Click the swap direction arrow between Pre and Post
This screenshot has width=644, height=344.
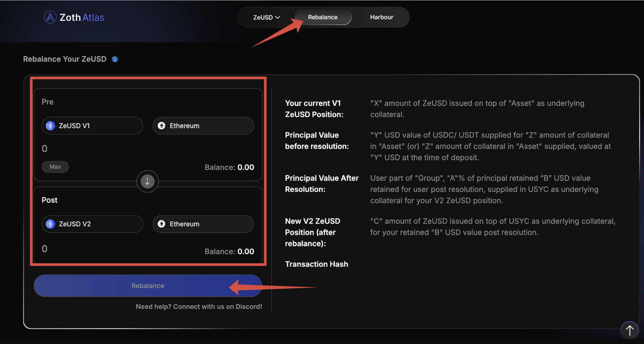(x=147, y=182)
